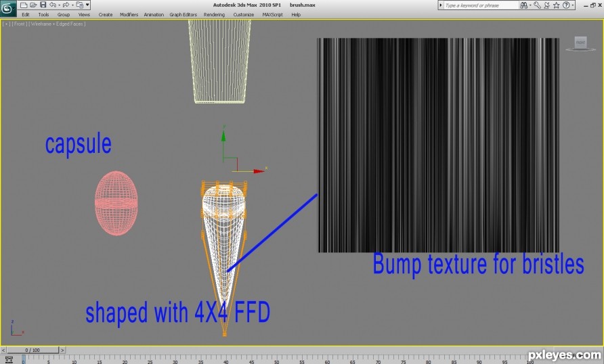Click the 0 / 100 time slider handle
Screen dimensions: 604x364
33,350
